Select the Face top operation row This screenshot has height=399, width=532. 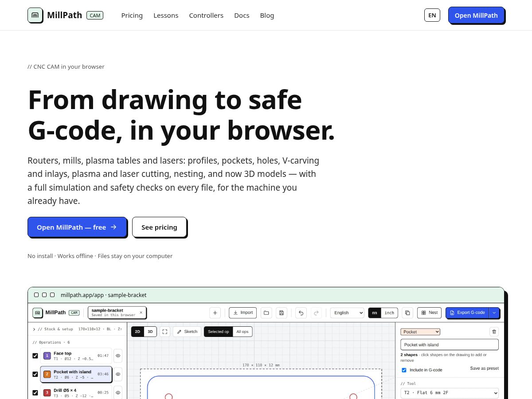76,356
